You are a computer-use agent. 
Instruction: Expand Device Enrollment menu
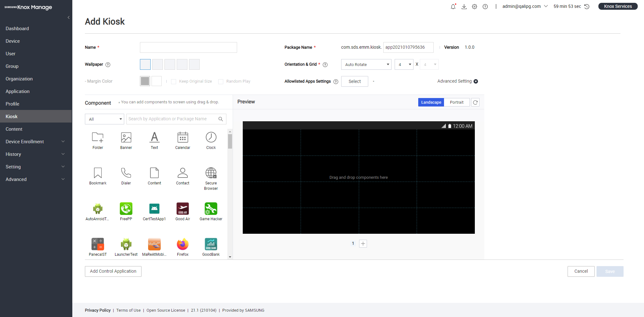click(x=36, y=142)
